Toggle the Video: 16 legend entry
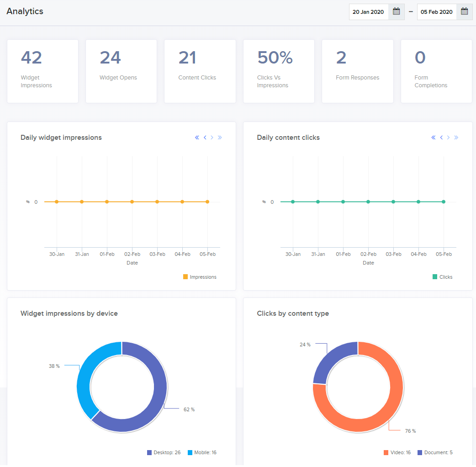The width and height of the screenshot is (476, 467). 397,452
